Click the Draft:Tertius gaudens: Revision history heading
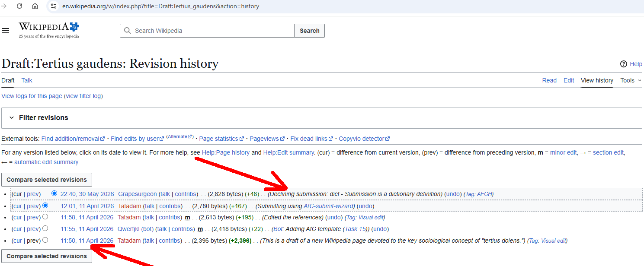The height and width of the screenshot is (266, 644). click(110, 63)
